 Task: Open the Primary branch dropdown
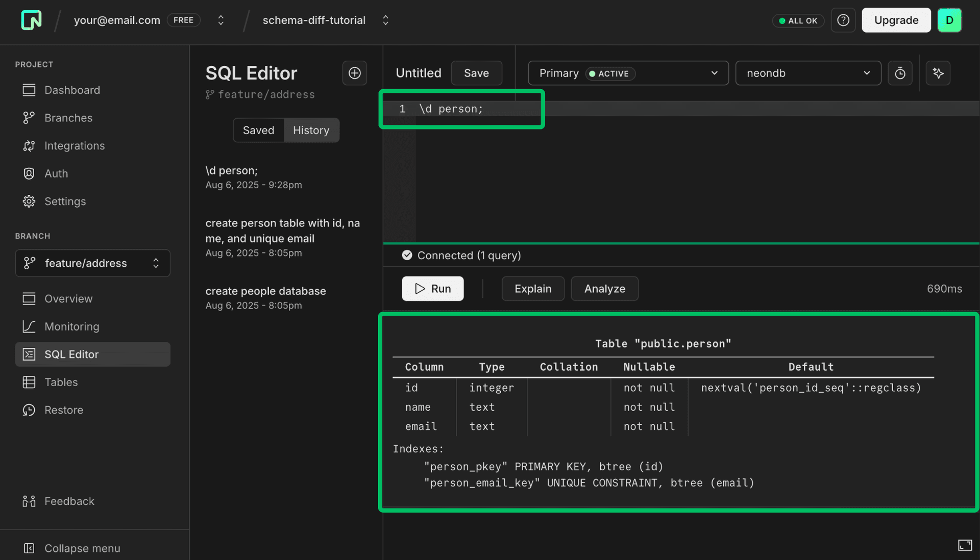point(627,73)
